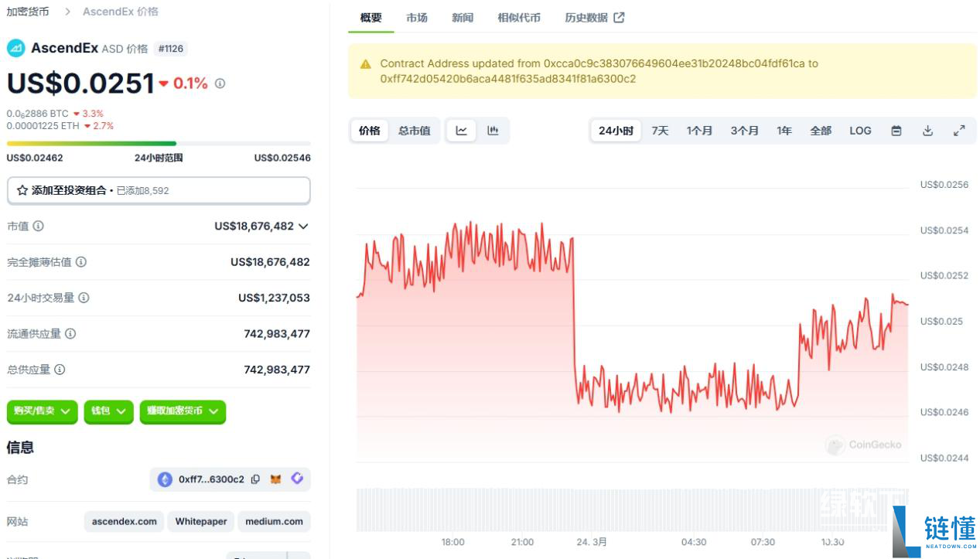This screenshot has width=980, height=559.
Task: Open the Whitepaper link
Action: pyautogui.click(x=201, y=521)
